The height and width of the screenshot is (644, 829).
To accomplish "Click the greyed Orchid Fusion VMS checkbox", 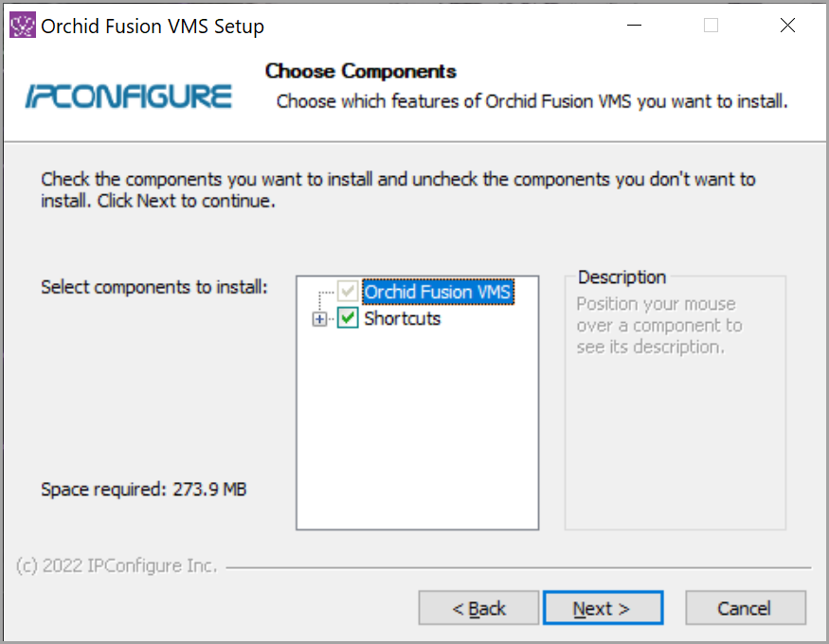I will click(x=348, y=292).
